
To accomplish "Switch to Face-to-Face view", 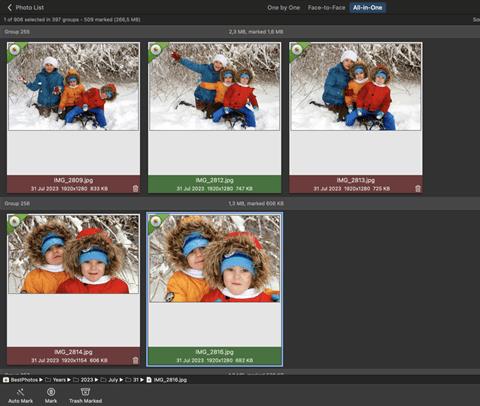I will [326, 7].
